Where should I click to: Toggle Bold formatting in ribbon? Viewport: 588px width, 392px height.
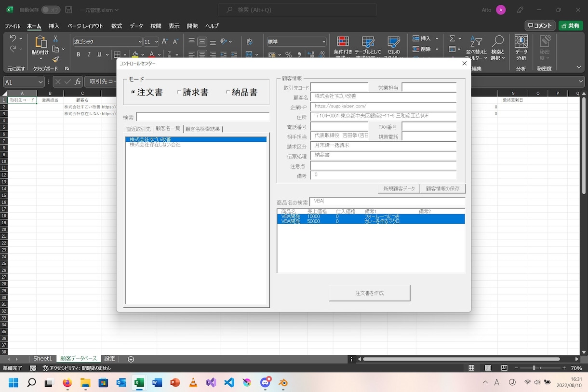(78, 54)
